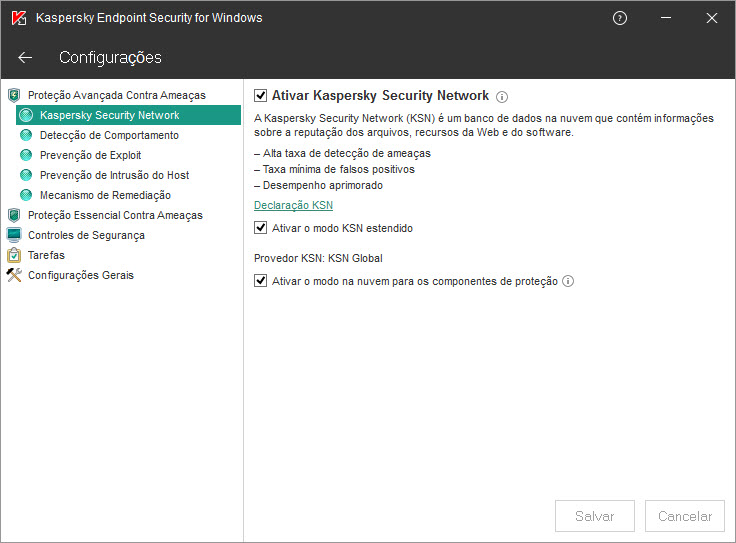Click the Detecção de Comportamento status circle icon
The height and width of the screenshot is (543, 736).
tap(26, 135)
